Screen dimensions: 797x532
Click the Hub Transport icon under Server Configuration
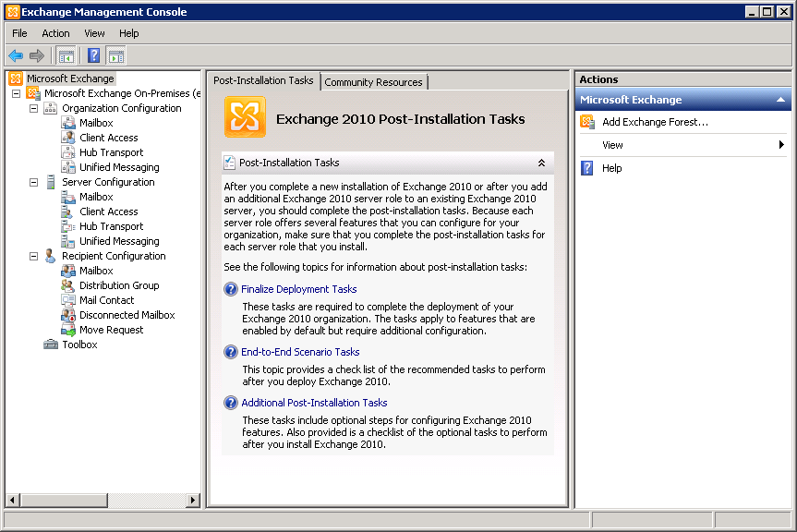coord(68,226)
